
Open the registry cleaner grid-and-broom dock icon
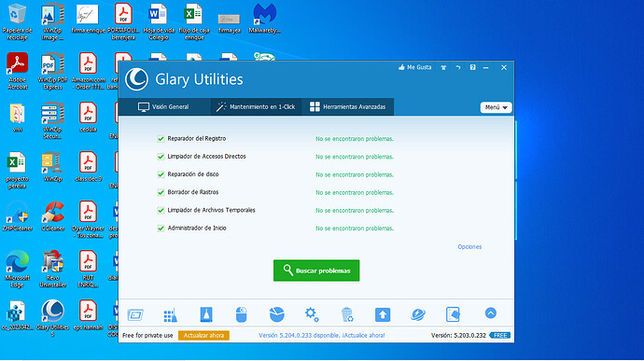tap(171, 315)
